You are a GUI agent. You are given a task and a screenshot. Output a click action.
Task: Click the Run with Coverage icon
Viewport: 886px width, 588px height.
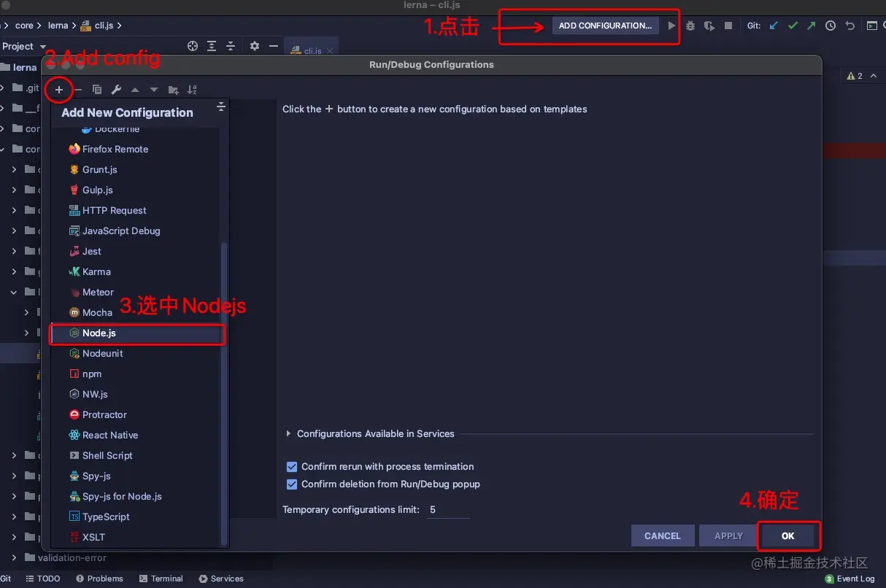coord(709,26)
